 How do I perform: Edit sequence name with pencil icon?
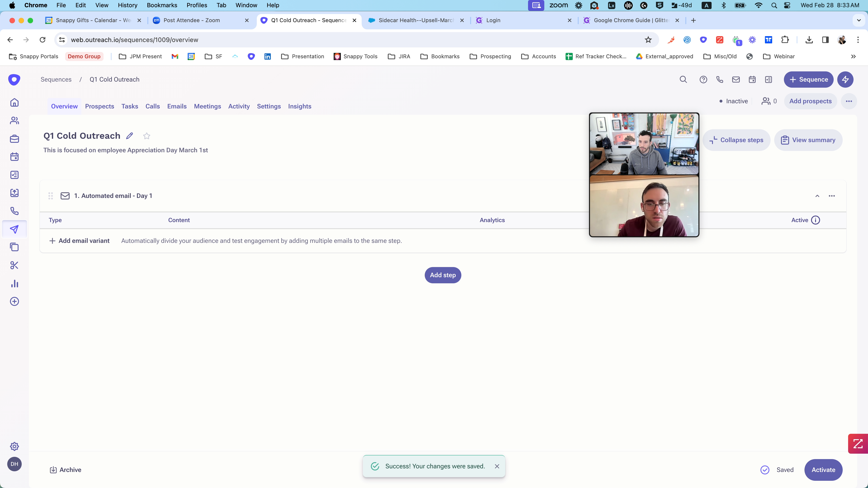click(129, 136)
